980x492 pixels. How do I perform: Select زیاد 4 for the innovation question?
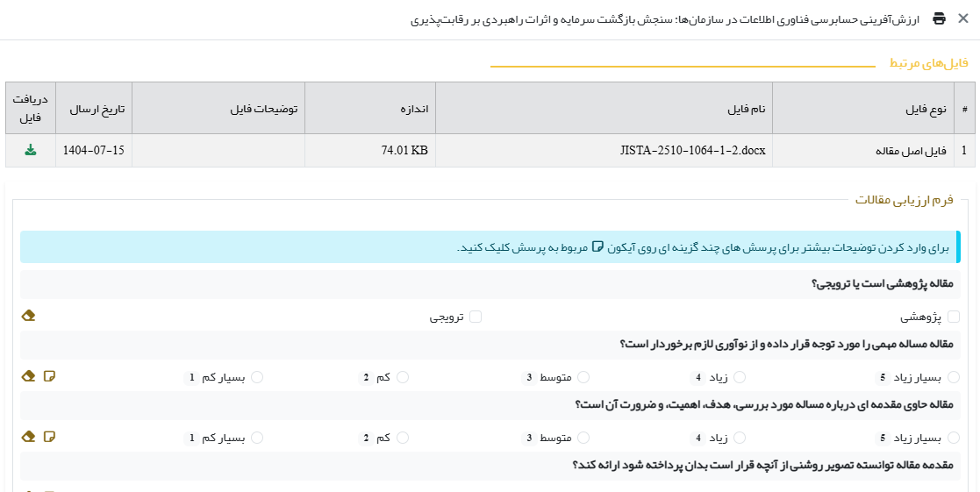[x=740, y=377]
